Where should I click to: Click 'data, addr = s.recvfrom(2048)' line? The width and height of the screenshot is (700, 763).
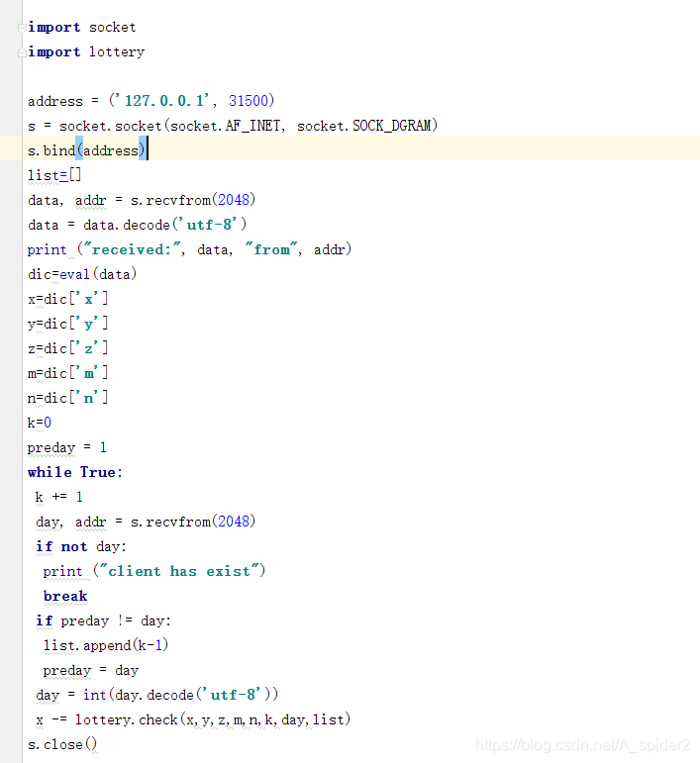tap(142, 200)
